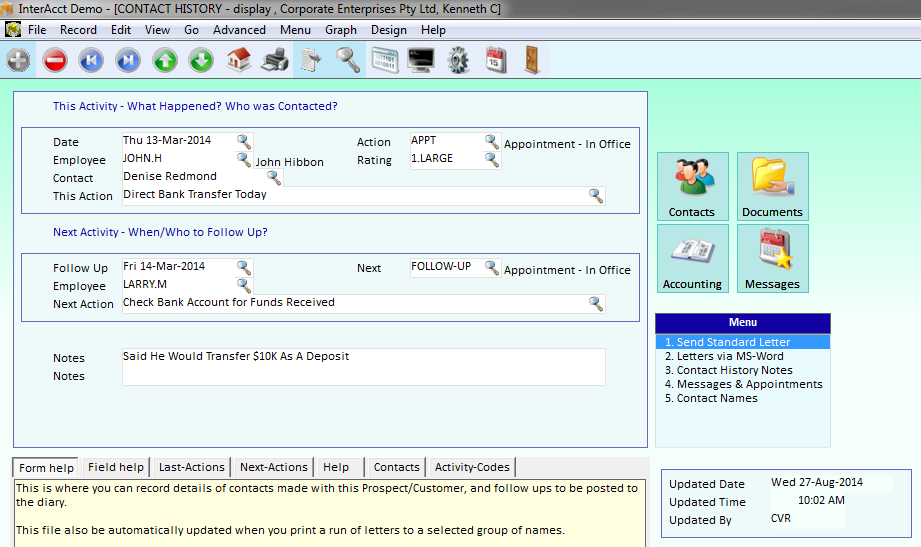Click lookup magnifier in Next Action field
The width and height of the screenshot is (921, 547).
coord(596,303)
